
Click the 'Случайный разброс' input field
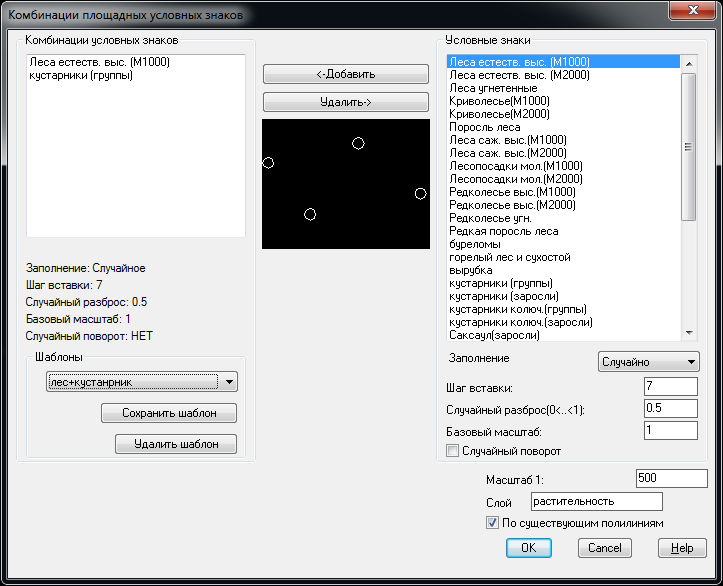pyautogui.click(x=670, y=408)
